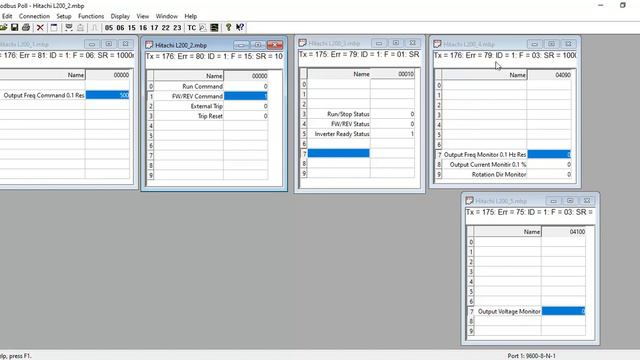Activate the Hitachi L200_3.mbp window title
This screenshot has width=640, height=360.
tap(334, 43)
